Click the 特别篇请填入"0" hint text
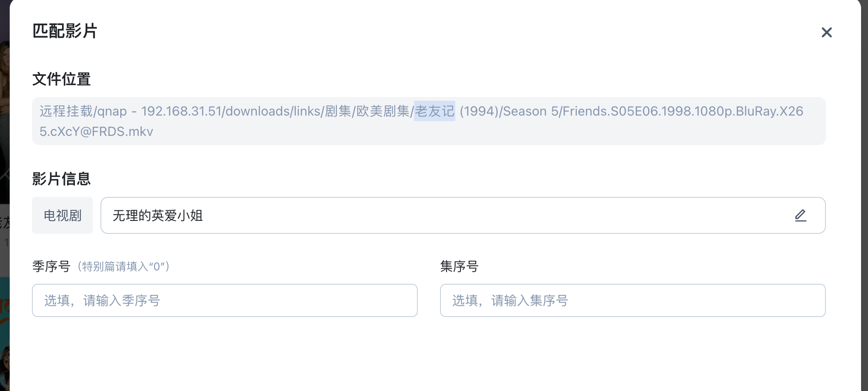Screen dimensions: 868x391 click(124, 267)
